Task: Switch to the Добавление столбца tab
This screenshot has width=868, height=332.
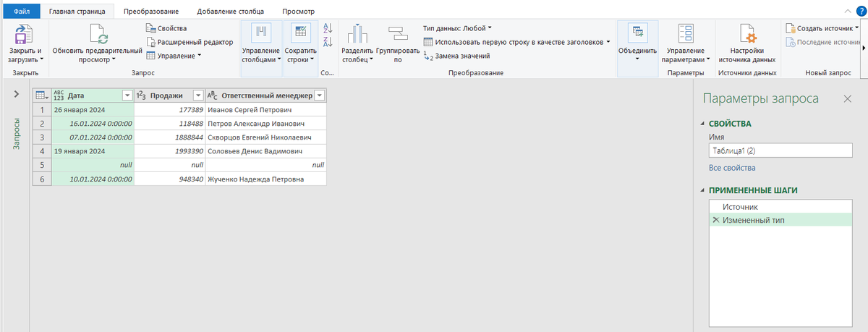Action: 230,12
